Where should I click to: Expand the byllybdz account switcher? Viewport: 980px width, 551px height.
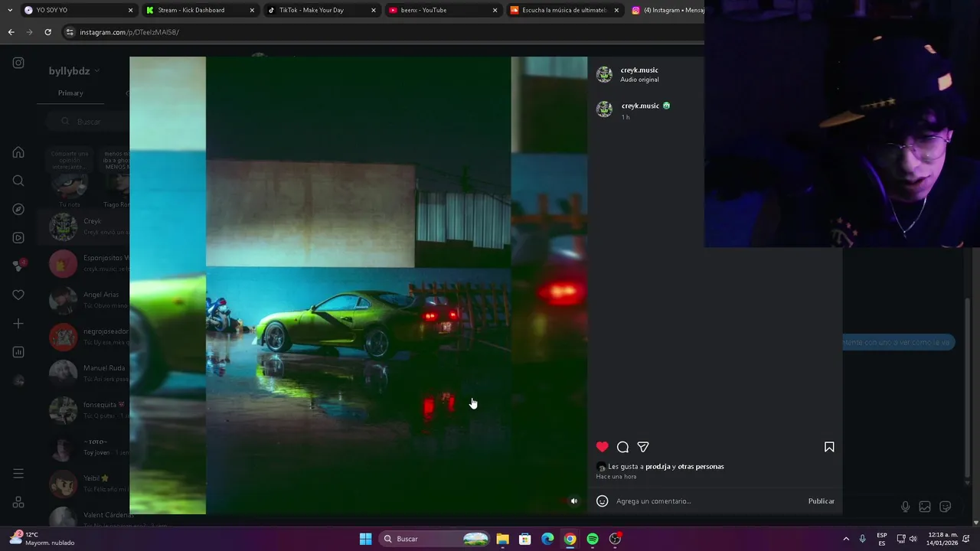75,71
